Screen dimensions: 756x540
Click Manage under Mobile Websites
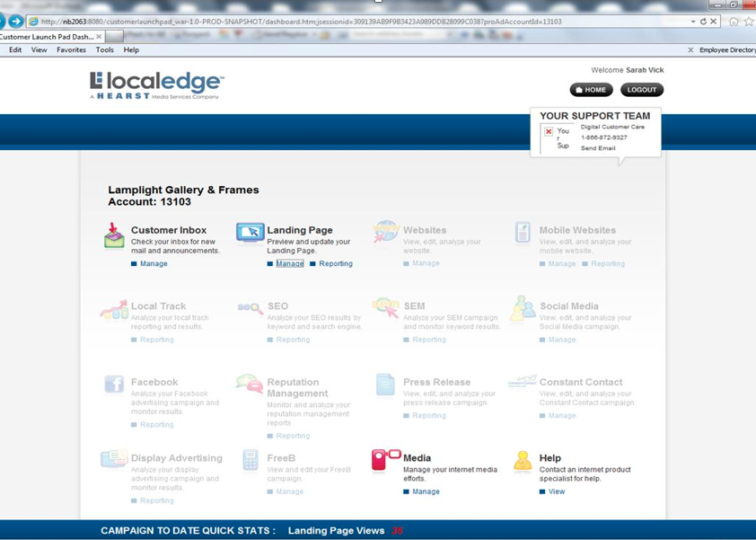pyautogui.click(x=562, y=263)
